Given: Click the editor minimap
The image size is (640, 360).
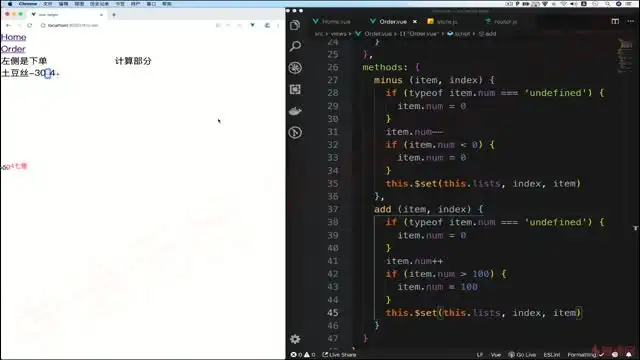Looking at the screenshot, I should [x=624, y=55].
